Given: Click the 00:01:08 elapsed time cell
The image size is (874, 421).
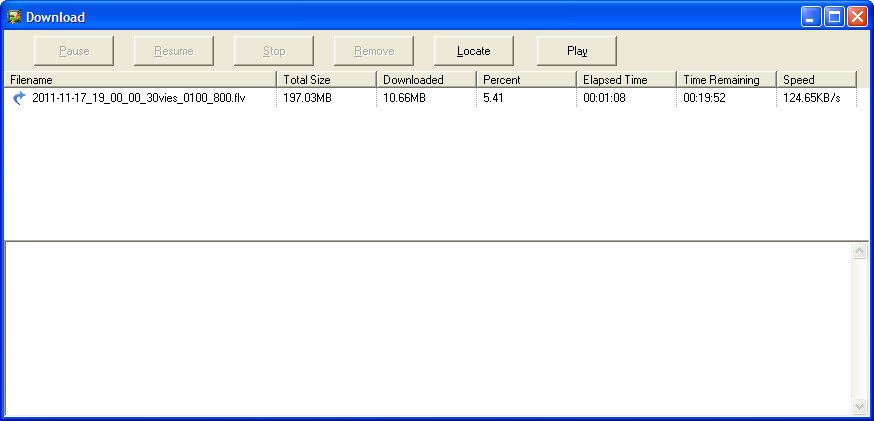Looking at the screenshot, I should click(x=604, y=99).
